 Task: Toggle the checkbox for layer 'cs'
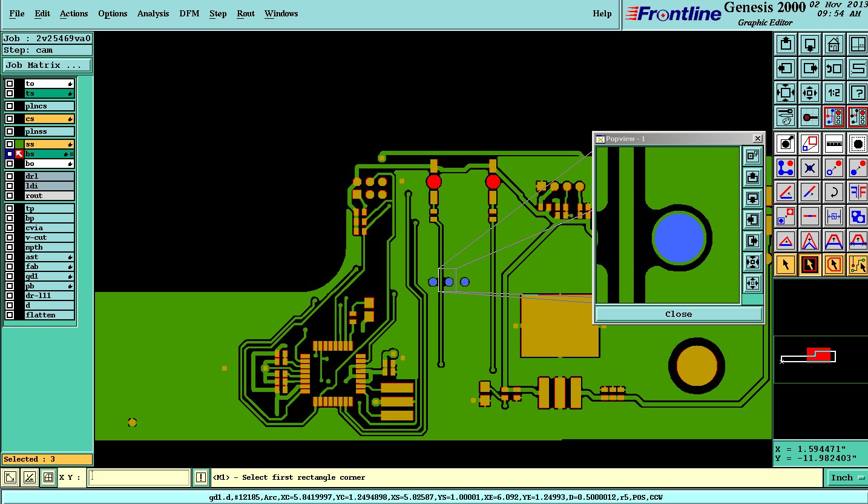[x=10, y=119]
